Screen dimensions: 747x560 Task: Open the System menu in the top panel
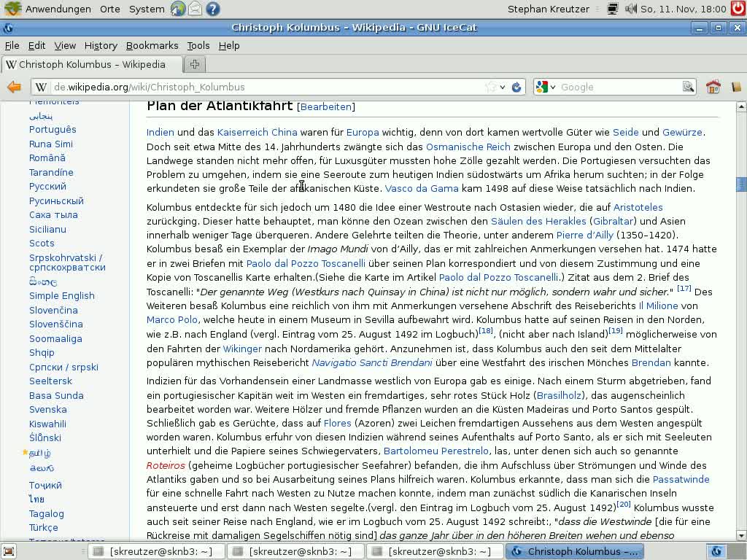pyautogui.click(x=147, y=9)
